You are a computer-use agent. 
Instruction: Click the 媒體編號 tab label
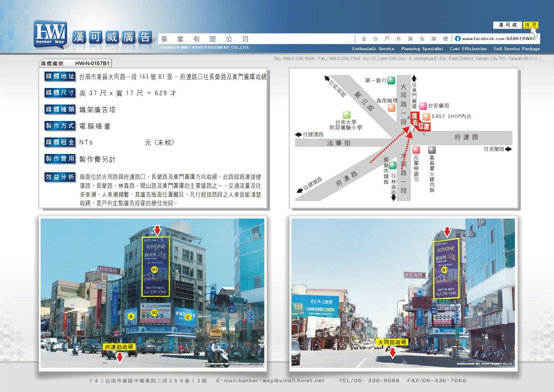(x=52, y=63)
